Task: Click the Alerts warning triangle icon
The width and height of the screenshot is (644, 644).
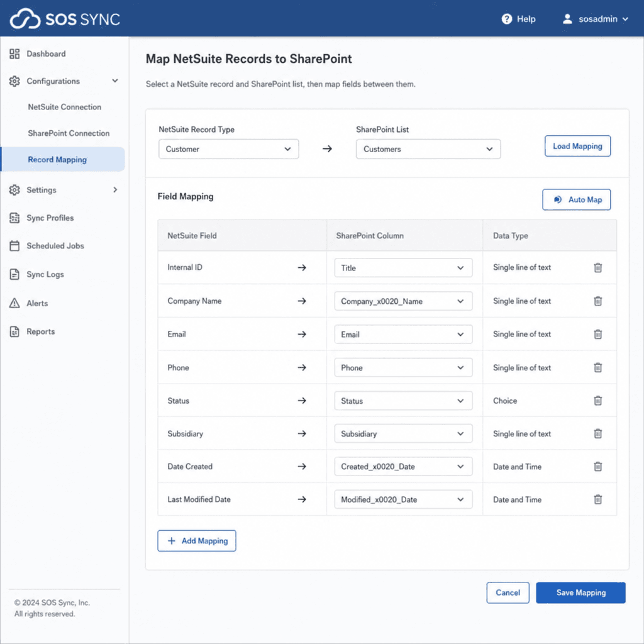Action: [x=14, y=303]
